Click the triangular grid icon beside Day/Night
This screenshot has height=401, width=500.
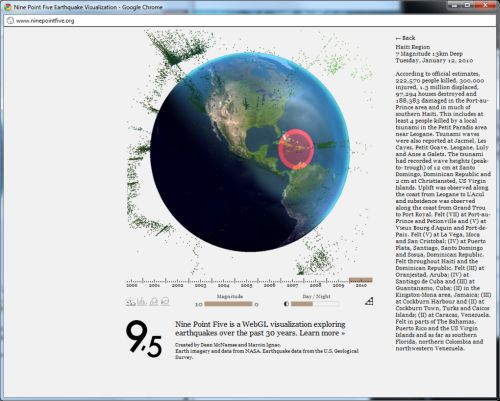click(369, 301)
